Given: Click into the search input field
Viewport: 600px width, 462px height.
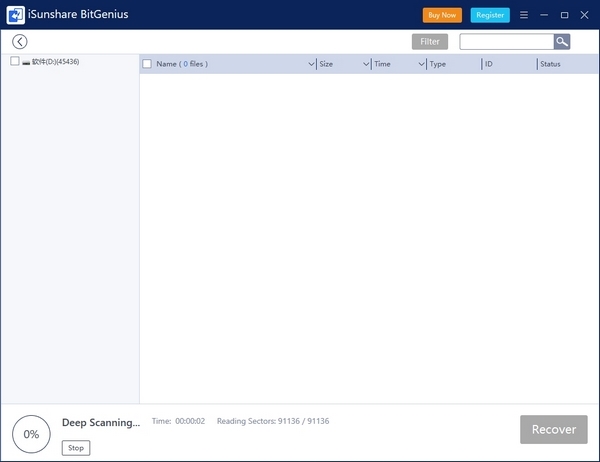Looking at the screenshot, I should point(506,42).
